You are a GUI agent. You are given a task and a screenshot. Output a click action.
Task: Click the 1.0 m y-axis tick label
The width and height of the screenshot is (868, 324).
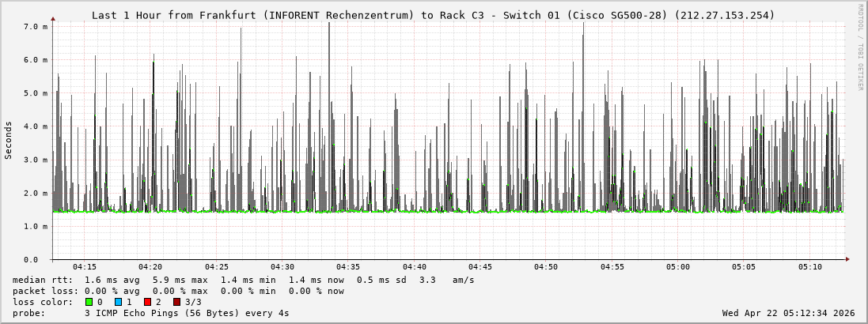36,226
